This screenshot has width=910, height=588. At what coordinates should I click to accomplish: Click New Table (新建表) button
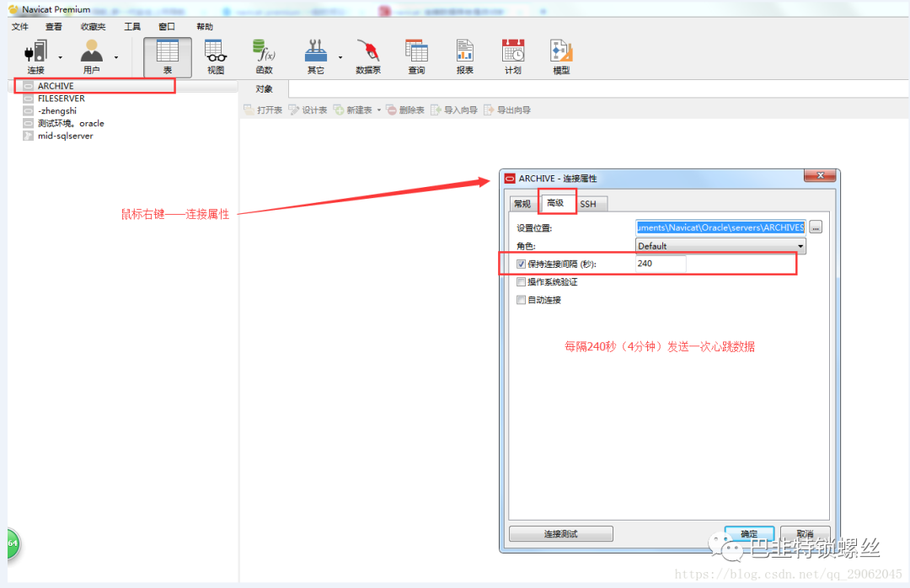pos(353,110)
